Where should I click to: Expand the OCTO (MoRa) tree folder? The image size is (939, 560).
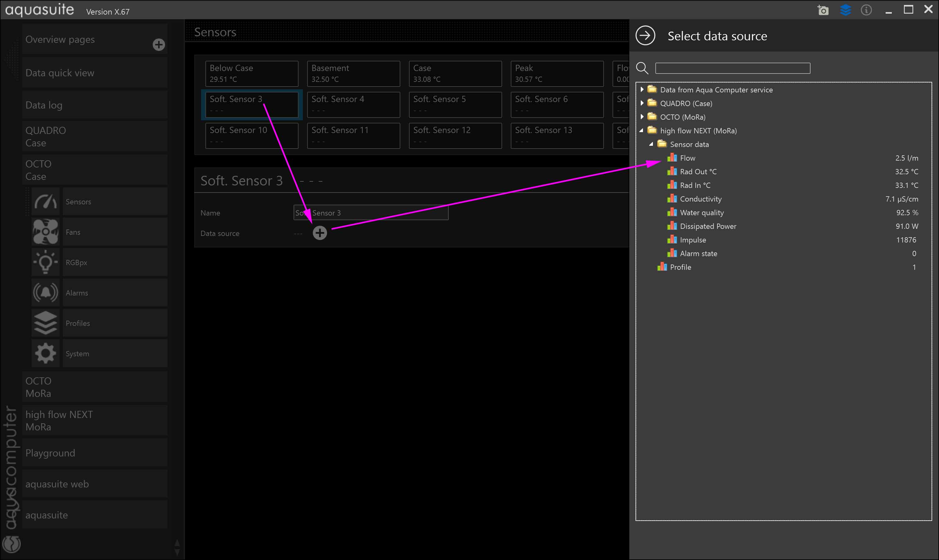642,117
